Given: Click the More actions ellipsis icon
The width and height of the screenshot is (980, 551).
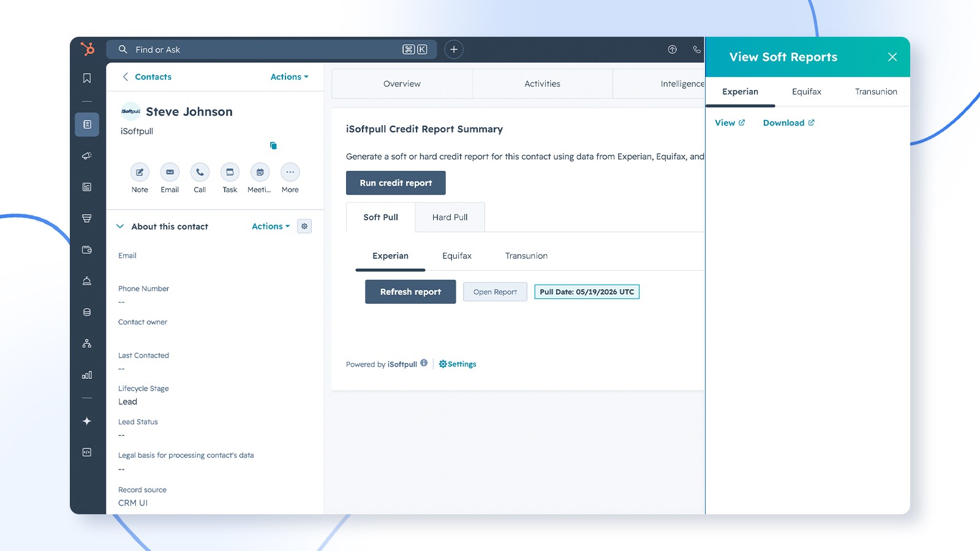Looking at the screenshot, I should coord(290,172).
